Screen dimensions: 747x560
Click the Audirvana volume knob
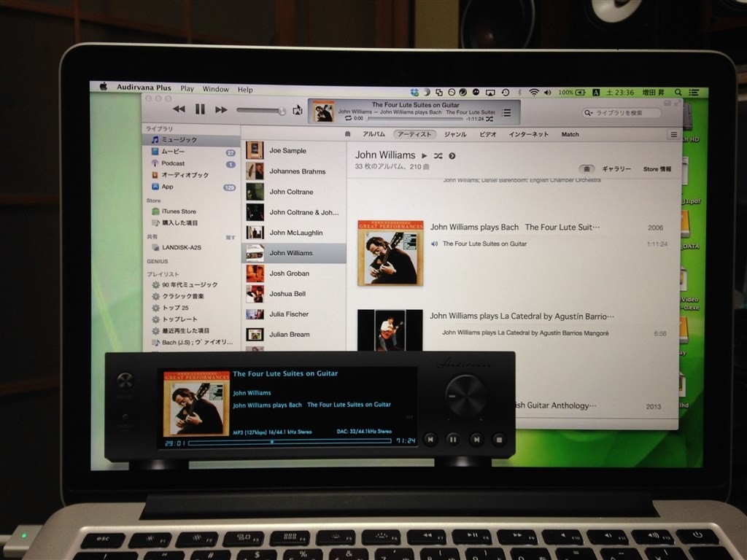coord(465,396)
